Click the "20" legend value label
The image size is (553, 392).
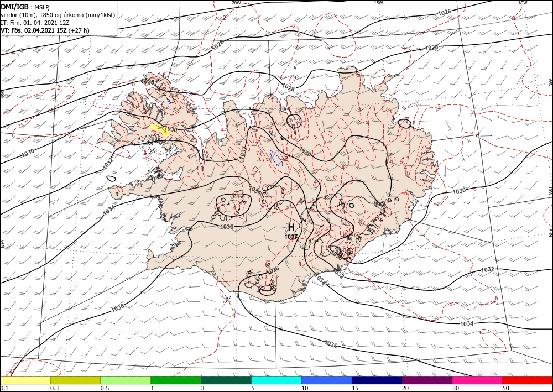pos(405,388)
